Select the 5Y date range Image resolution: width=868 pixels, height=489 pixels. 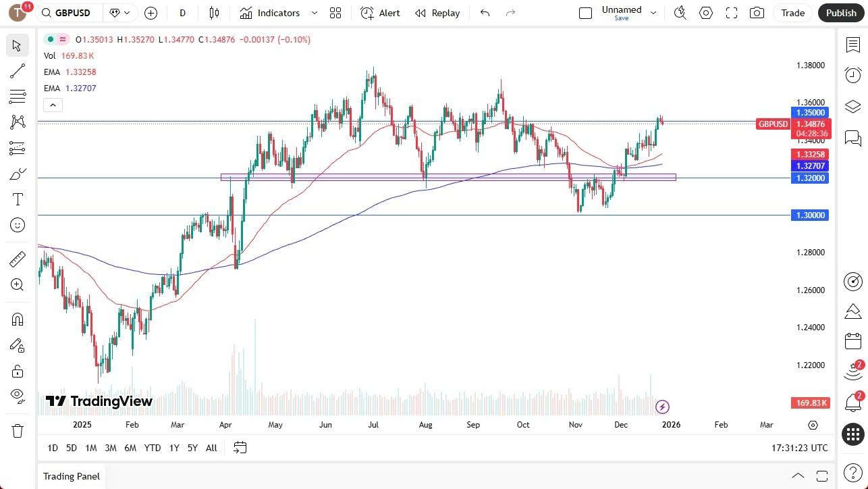[x=192, y=448]
